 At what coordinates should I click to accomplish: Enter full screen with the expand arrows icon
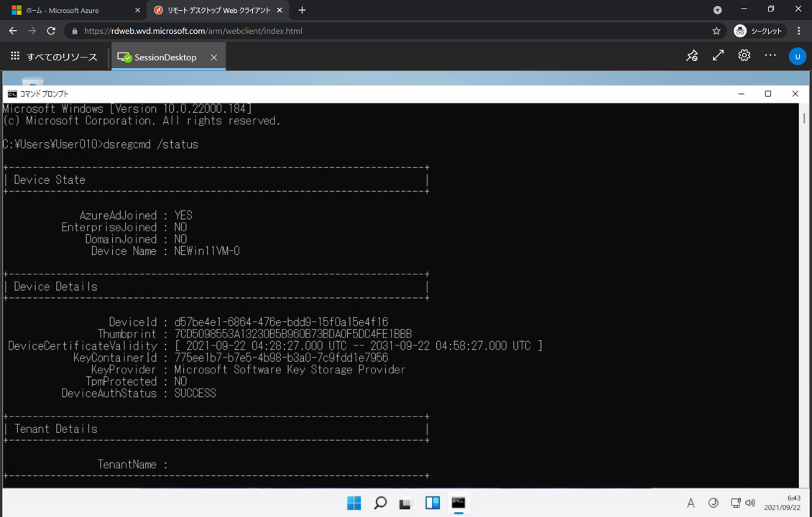point(718,56)
